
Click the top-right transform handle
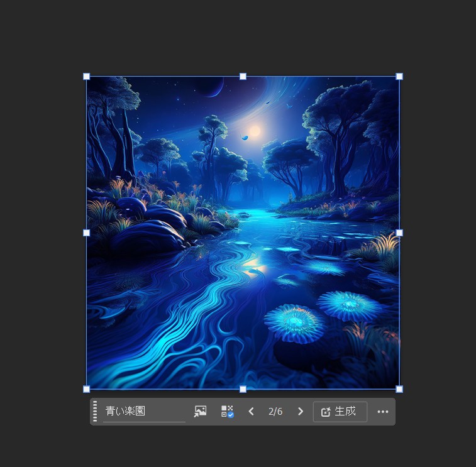click(399, 77)
